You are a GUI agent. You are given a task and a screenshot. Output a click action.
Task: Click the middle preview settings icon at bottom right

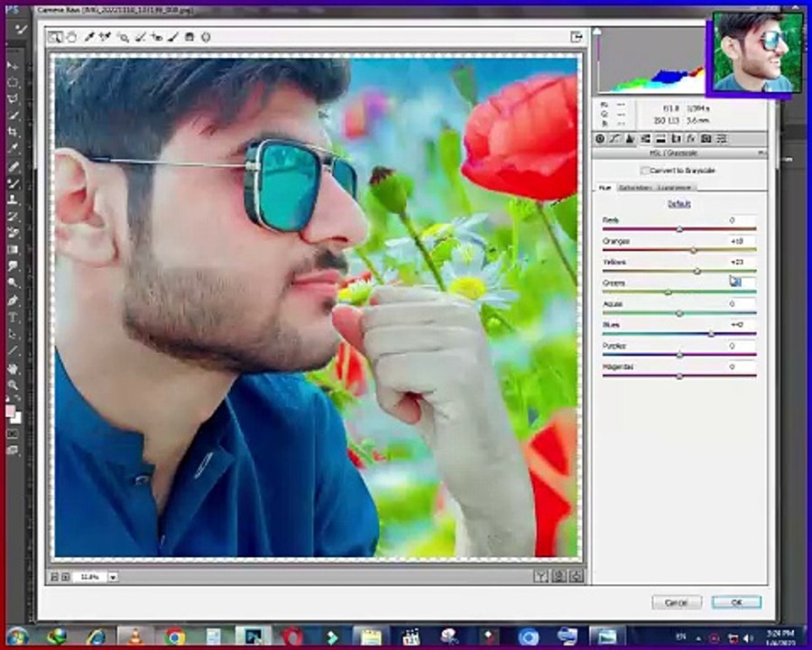click(x=558, y=576)
